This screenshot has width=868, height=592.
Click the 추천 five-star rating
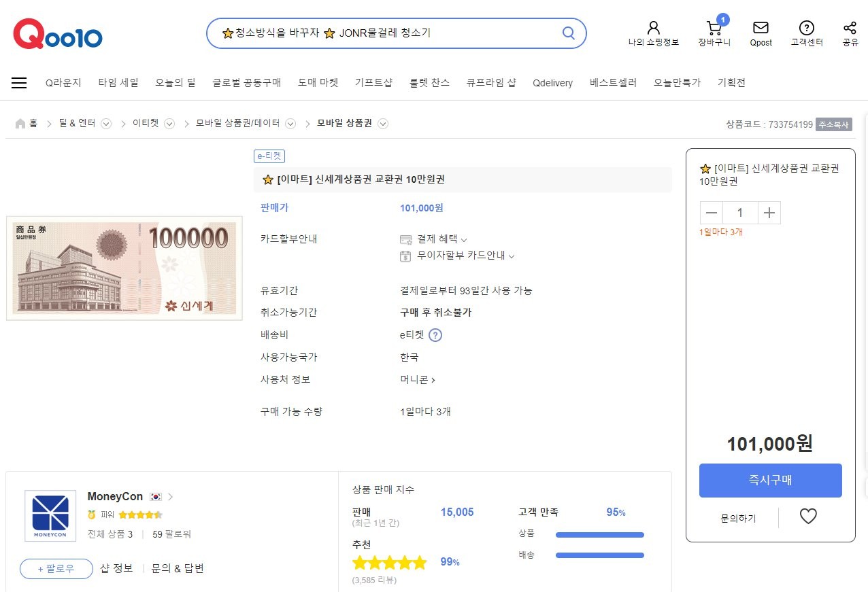[390, 563]
